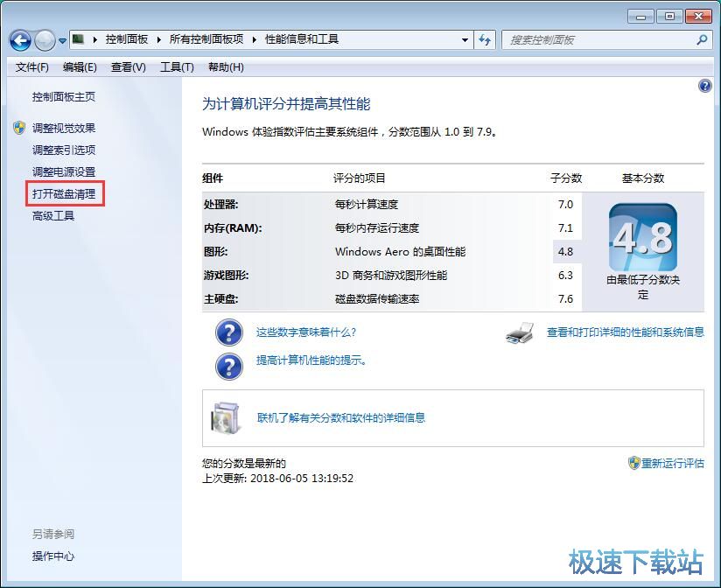721x588 pixels.
Task: Open 调整视觉效果 link
Action: [x=64, y=128]
